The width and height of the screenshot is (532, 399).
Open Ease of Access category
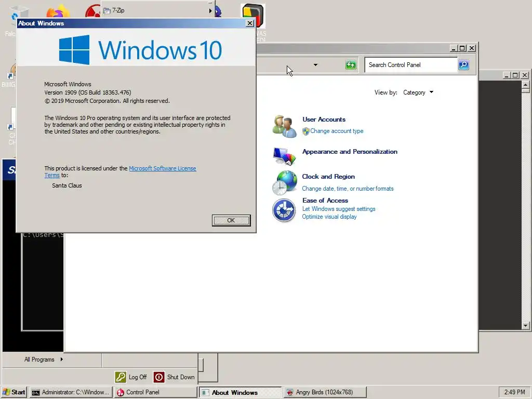click(x=325, y=201)
